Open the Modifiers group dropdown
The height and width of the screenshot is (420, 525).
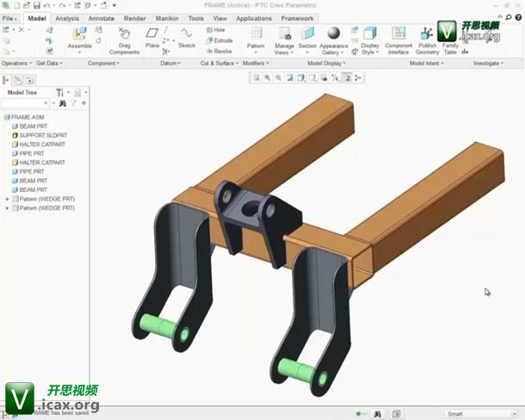point(256,64)
